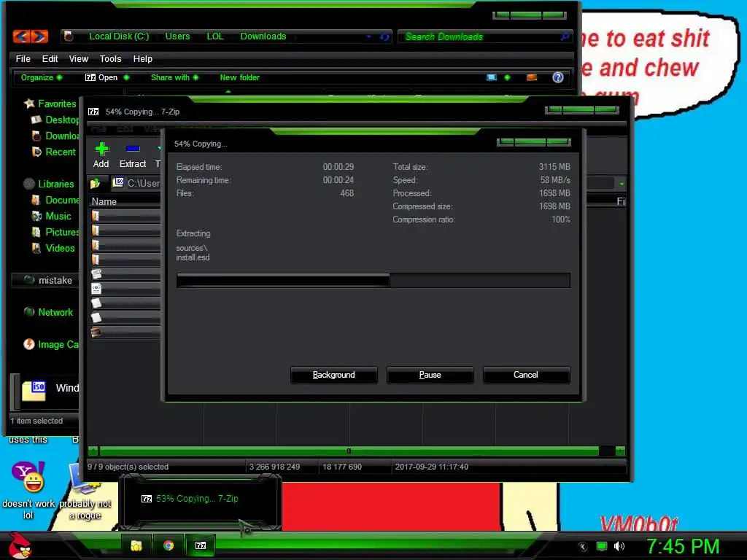Viewport: 747px width, 560px height.
Task: Open the view options dropdown arrow
Action: click(x=508, y=77)
